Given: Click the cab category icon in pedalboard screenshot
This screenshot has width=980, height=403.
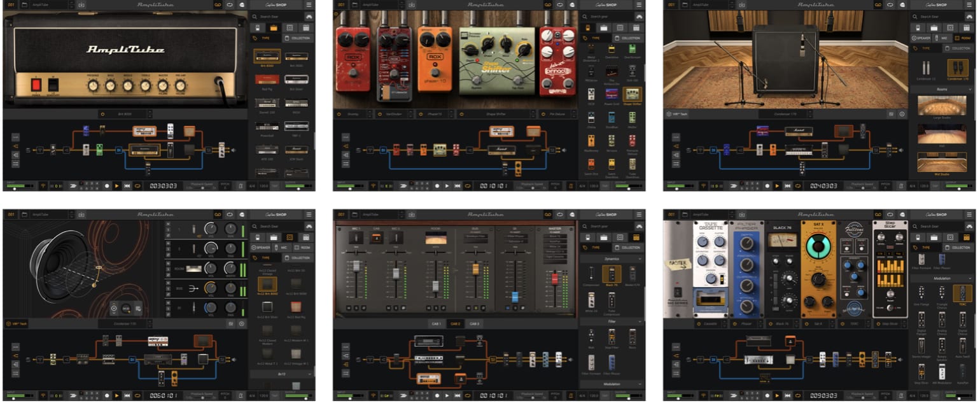Looking at the screenshot, I should click(x=619, y=28).
